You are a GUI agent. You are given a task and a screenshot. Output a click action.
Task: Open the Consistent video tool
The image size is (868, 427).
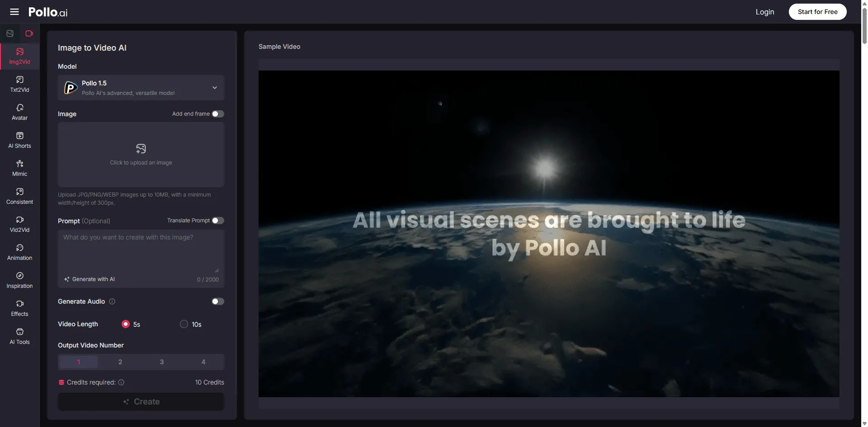20,196
